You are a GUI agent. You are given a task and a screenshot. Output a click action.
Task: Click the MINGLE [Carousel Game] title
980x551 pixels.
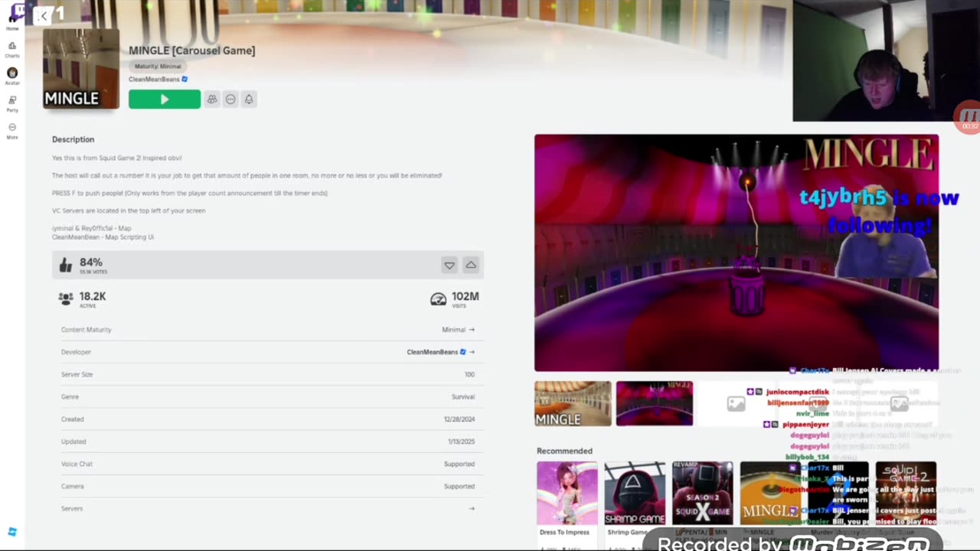click(x=192, y=51)
